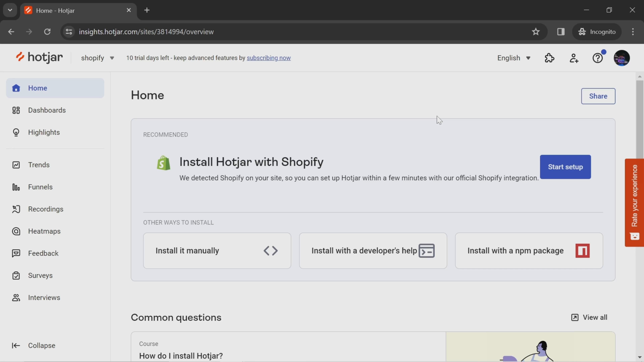Open Surveys in sidebar

point(40,276)
